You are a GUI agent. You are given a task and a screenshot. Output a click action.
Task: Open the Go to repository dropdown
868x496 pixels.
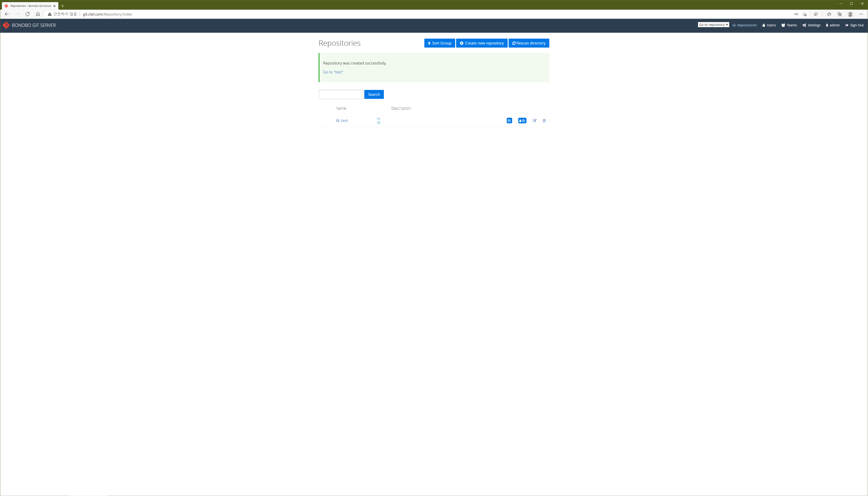713,25
